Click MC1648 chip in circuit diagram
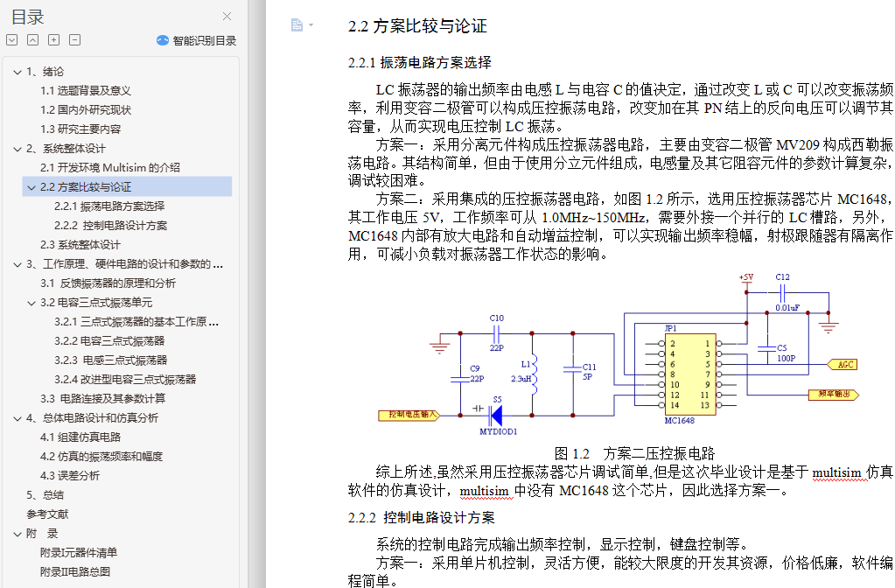This screenshot has width=895, height=588. coord(689,374)
